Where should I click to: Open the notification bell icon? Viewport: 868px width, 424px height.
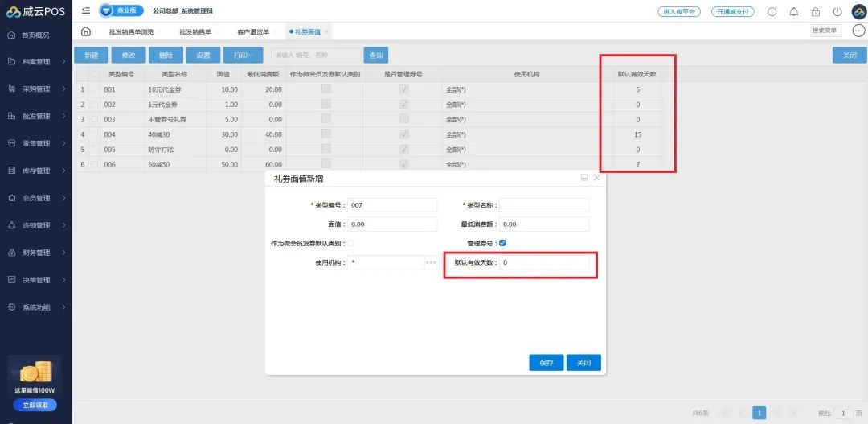pyautogui.click(x=794, y=12)
